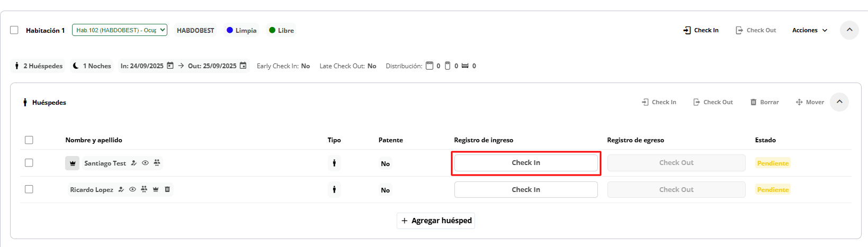Click Mover in the Huéspedes toolbar
The image size is (868, 247).
[x=810, y=102]
